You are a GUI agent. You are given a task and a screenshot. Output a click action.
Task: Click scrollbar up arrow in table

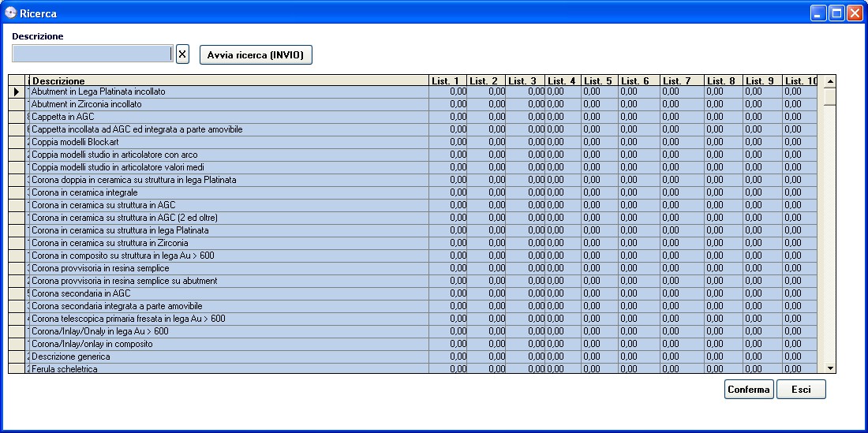point(829,81)
